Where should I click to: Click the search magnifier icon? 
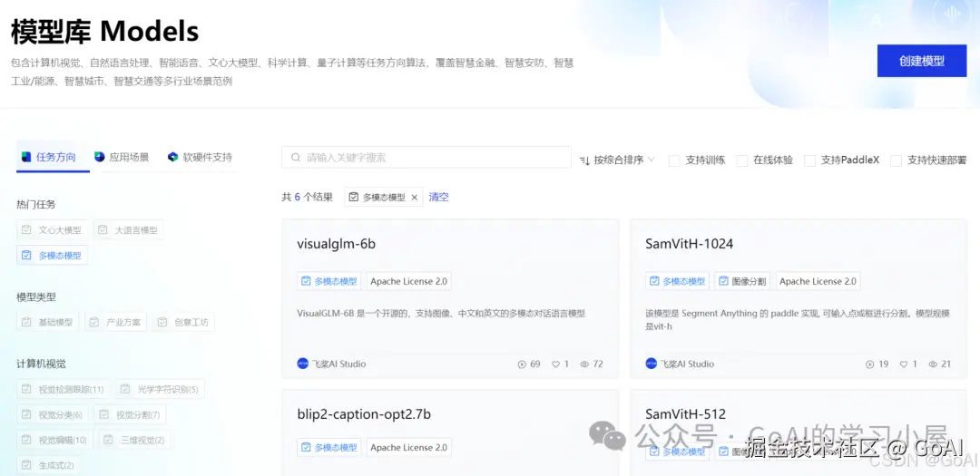(x=296, y=158)
